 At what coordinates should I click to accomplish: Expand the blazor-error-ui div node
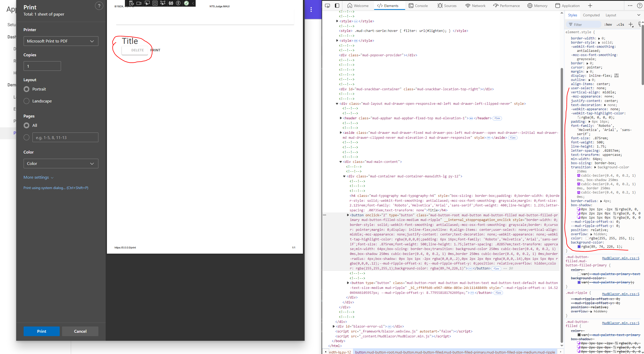[x=334, y=327]
